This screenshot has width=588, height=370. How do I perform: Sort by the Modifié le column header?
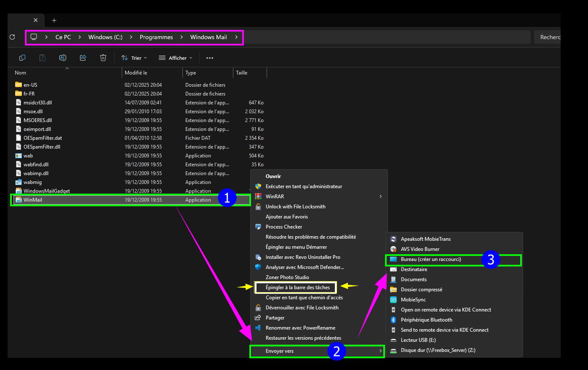tap(136, 73)
